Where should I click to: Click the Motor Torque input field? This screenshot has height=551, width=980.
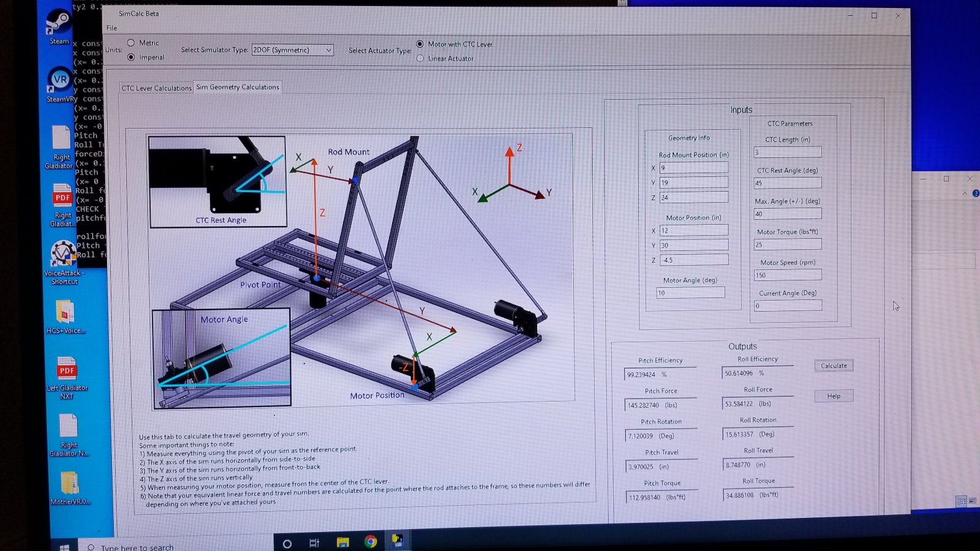click(788, 244)
